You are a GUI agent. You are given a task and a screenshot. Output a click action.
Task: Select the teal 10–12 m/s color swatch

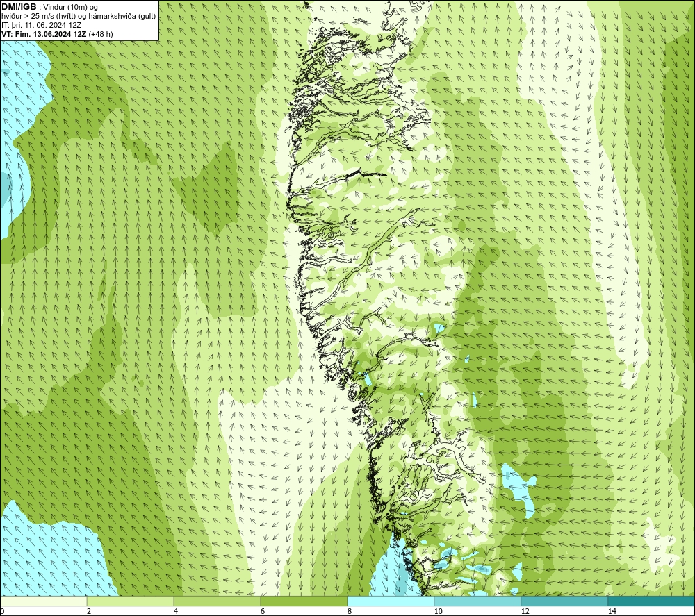click(478, 601)
